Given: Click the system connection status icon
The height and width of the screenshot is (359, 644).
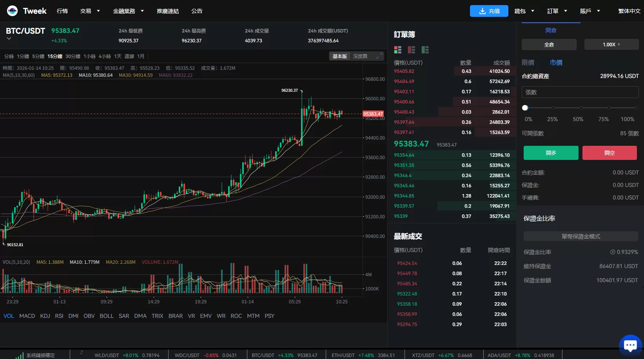Looking at the screenshot, I should (19, 355).
